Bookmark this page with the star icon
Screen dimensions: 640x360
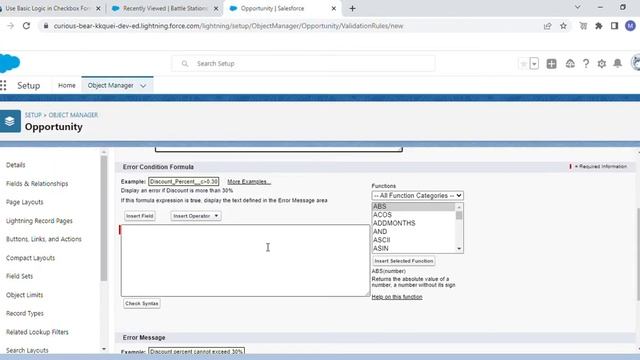563,26
